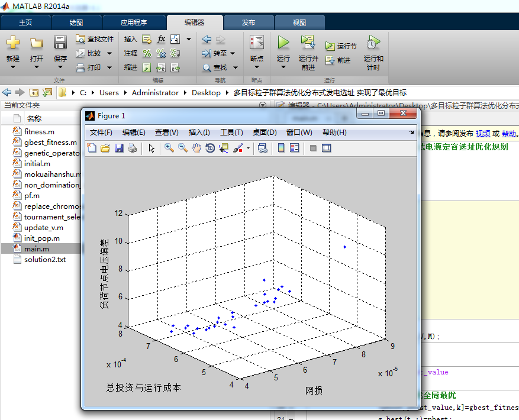Click the go up one folder icon
Viewport: 519px width, 420px height.
34,93
